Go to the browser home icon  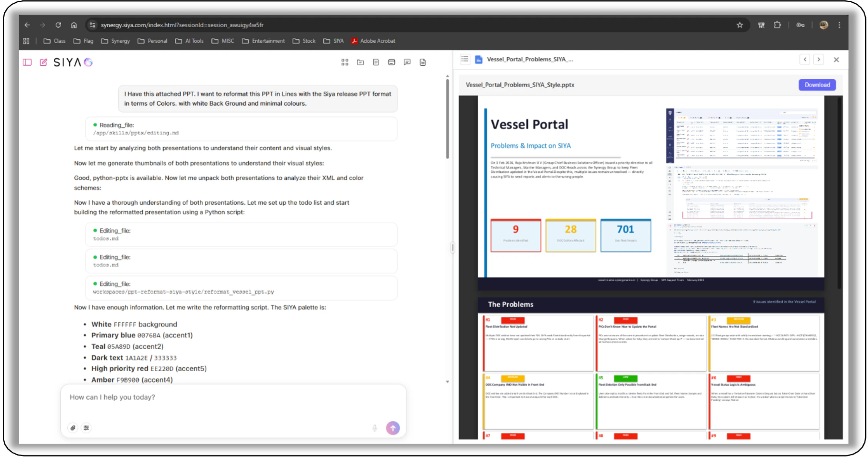click(x=74, y=25)
